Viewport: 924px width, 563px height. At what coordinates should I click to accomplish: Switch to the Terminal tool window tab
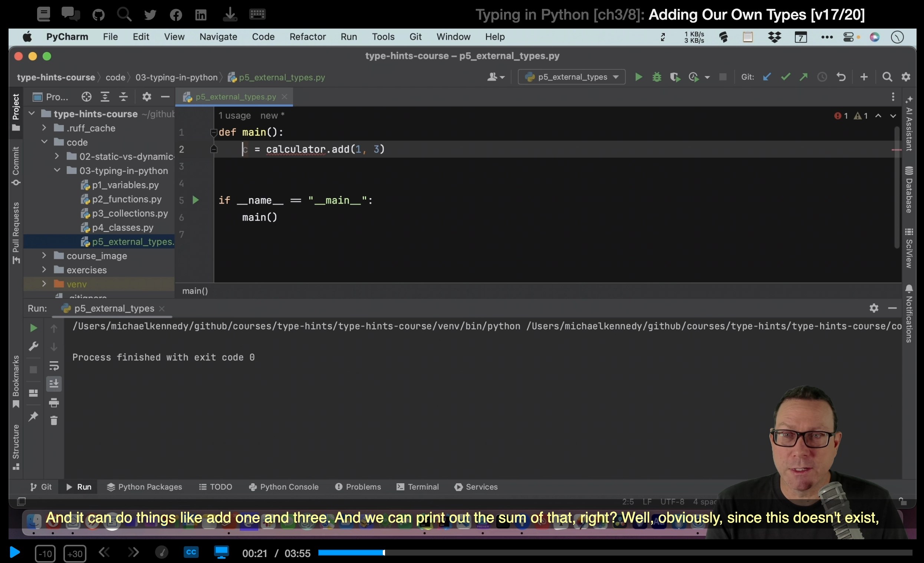[418, 487]
